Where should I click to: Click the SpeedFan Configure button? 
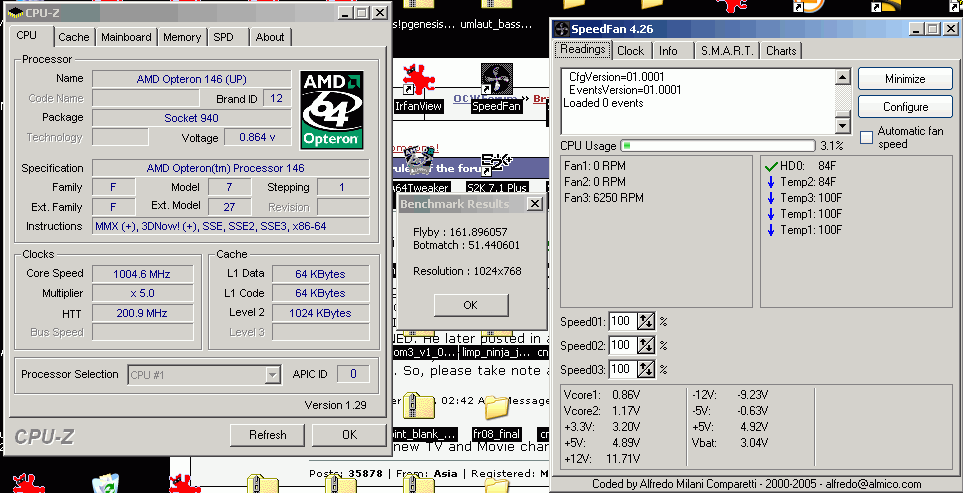click(905, 107)
